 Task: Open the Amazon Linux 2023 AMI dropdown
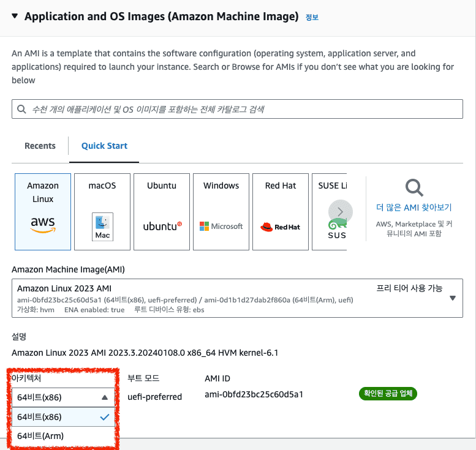tap(237, 298)
